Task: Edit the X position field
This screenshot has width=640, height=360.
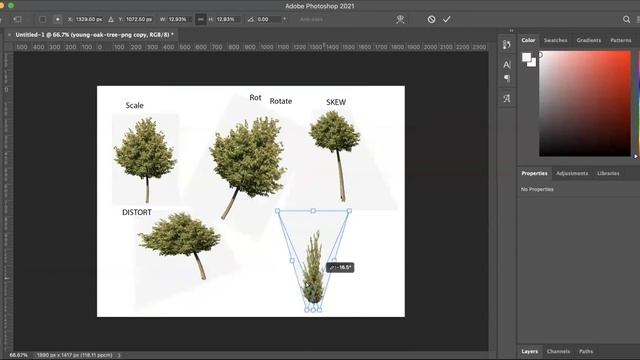Action: (x=89, y=19)
